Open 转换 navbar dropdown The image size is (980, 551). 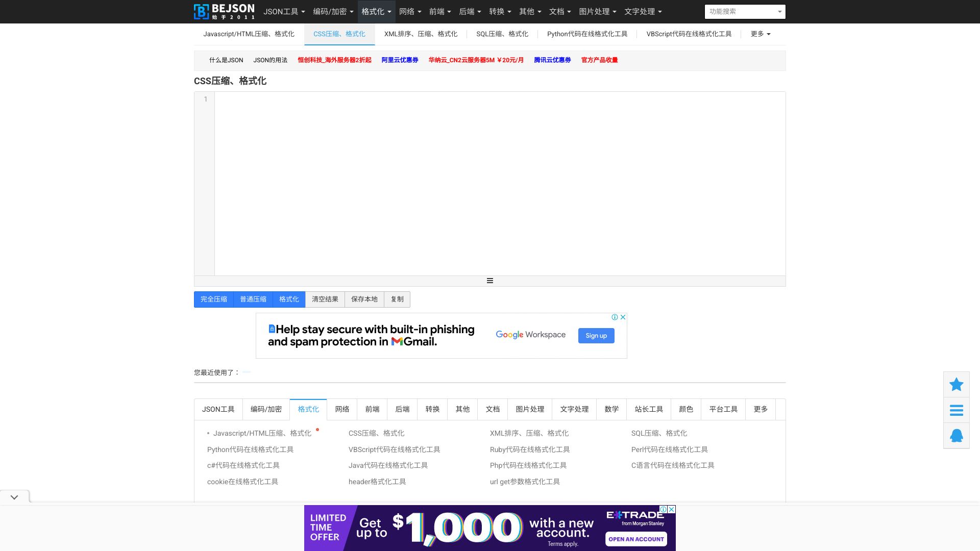(500, 11)
